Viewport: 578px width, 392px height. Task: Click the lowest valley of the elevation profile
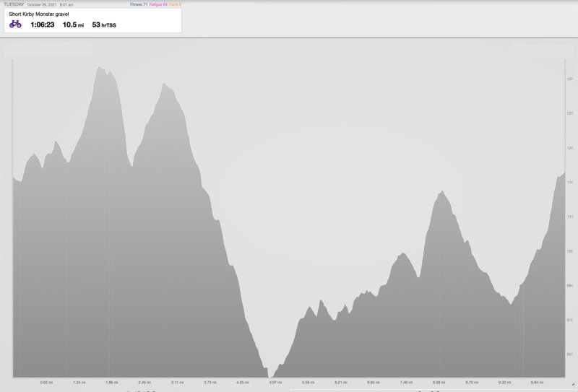pos(270,376)
